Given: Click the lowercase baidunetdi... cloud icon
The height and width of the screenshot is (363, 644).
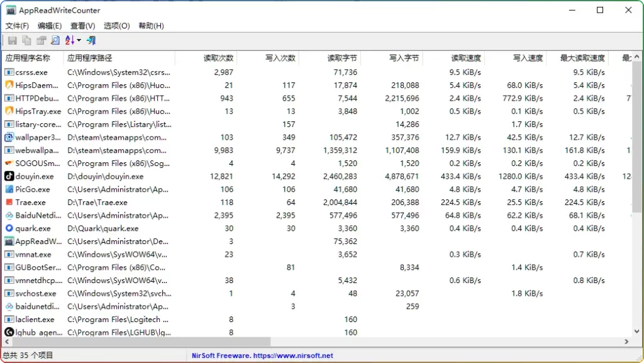Looking at the screenshot, I should pyautogui.click(x=9, y=306).
